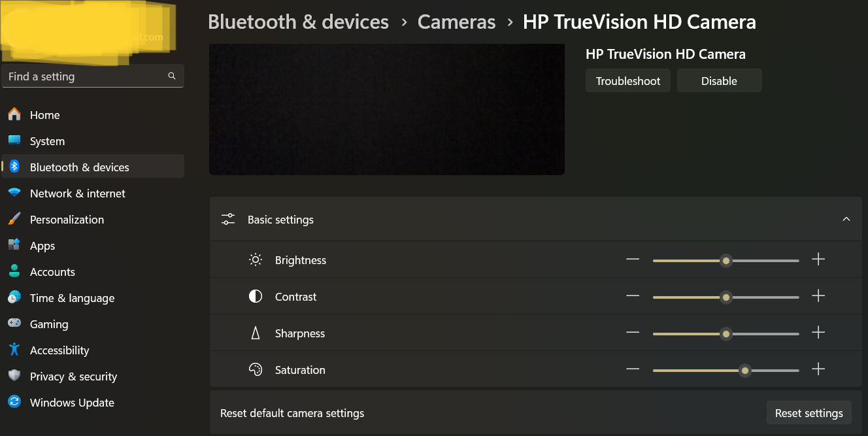
Task: Click the Home icon in the sidebar
Action: [x=14, y=115]
